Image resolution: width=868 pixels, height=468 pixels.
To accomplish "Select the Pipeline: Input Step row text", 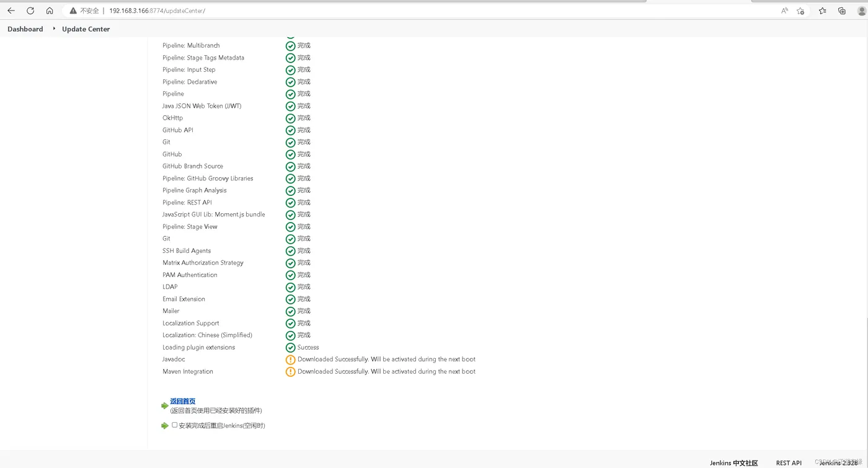I will tap(189, 69).
